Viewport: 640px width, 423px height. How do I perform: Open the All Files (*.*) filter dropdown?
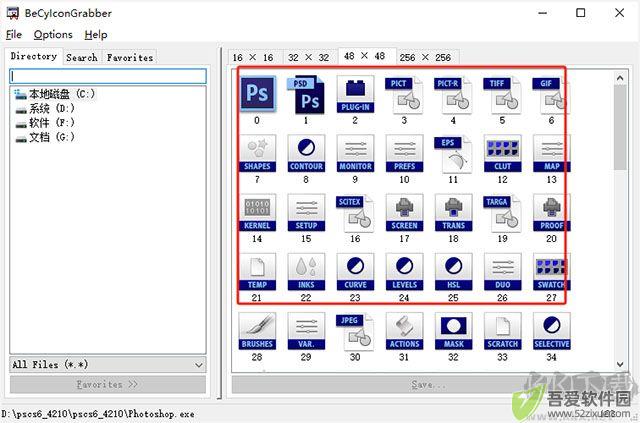click(x=108, y=365)
